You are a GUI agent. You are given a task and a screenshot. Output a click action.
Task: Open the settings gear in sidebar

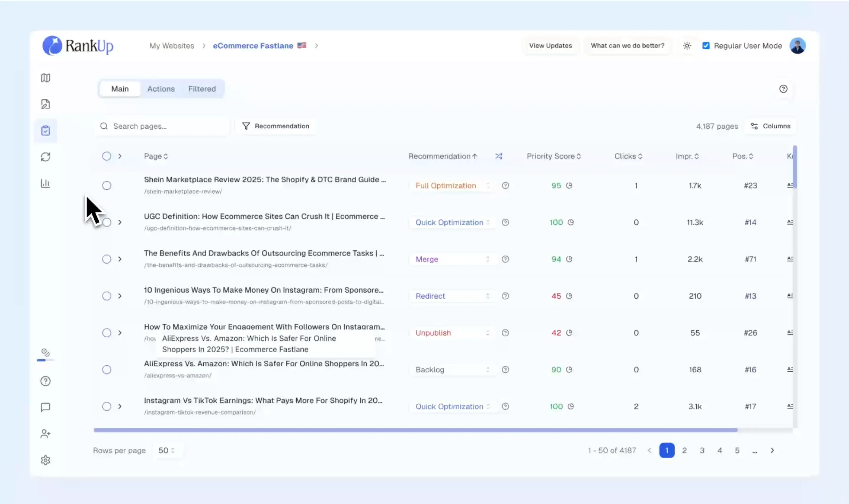(45, 460)
